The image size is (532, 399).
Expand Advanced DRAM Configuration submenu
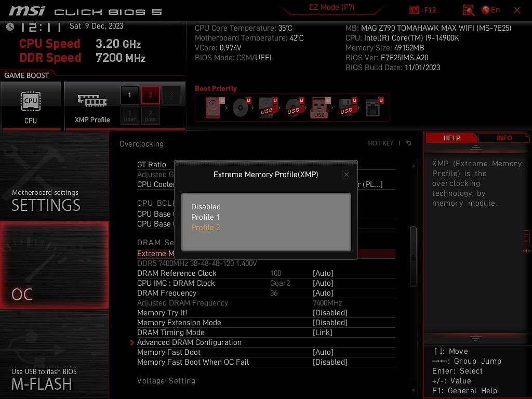point(189,342)
